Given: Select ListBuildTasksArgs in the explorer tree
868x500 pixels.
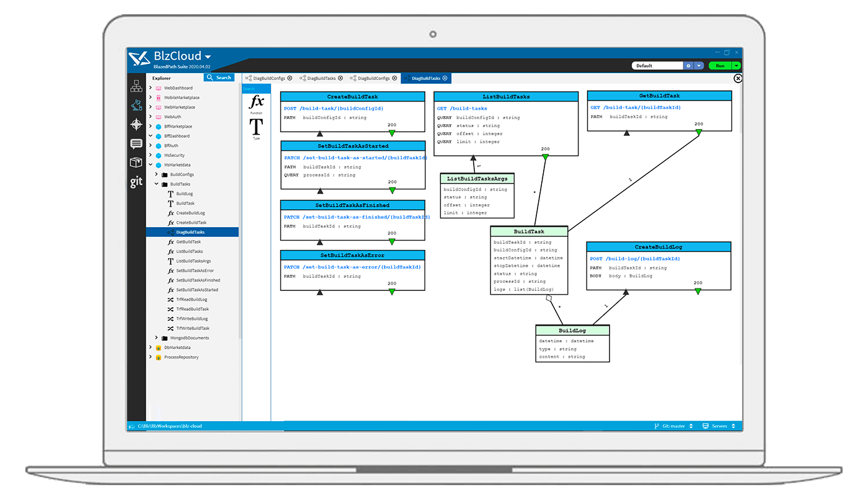Looking at the screenshot, I should tap(193, 261).
